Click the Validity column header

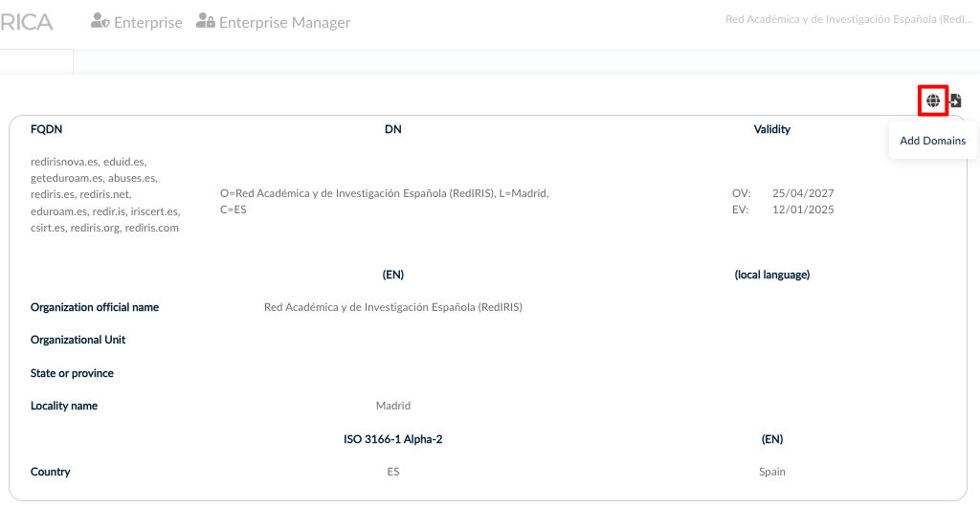tap(771, 129)
